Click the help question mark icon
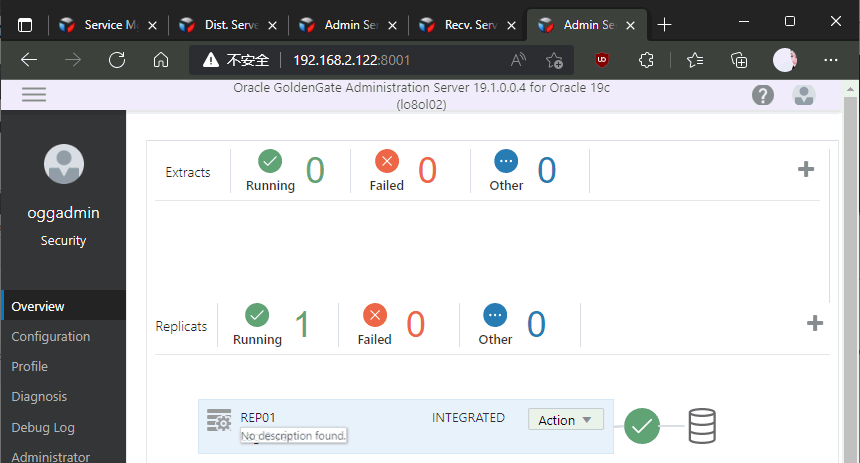 tap(763, 95)
